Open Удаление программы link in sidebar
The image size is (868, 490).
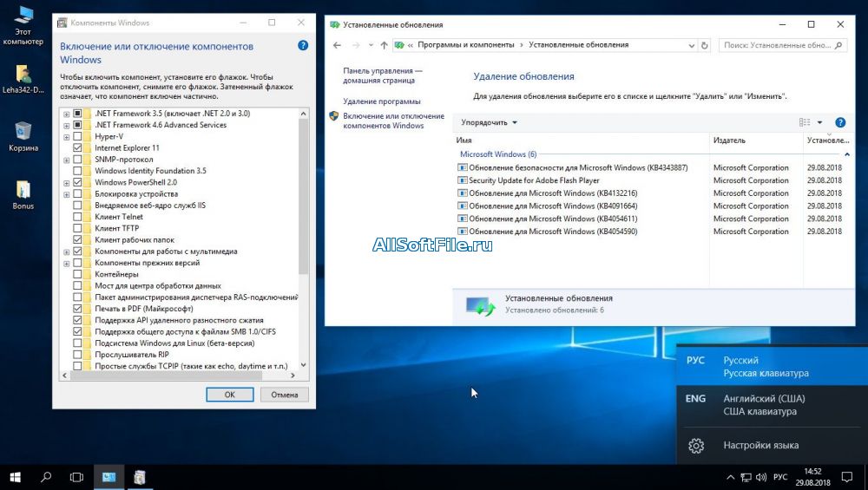coord(381,101)
